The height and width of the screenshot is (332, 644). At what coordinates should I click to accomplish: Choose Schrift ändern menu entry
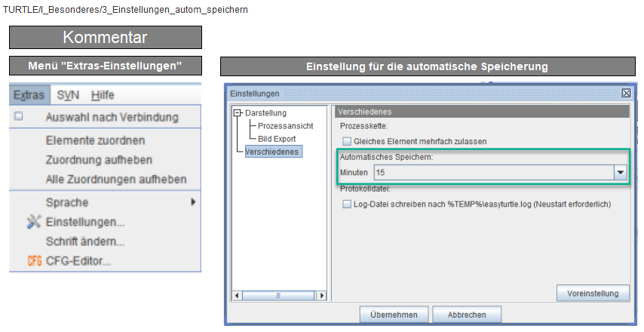[84, 242]
